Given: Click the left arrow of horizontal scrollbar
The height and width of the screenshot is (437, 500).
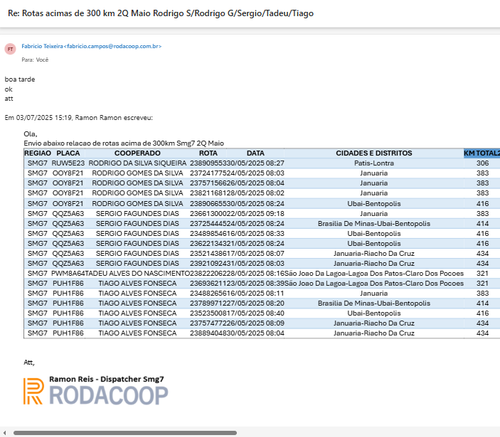Looking at the screenshot, I should pos(5,433).
